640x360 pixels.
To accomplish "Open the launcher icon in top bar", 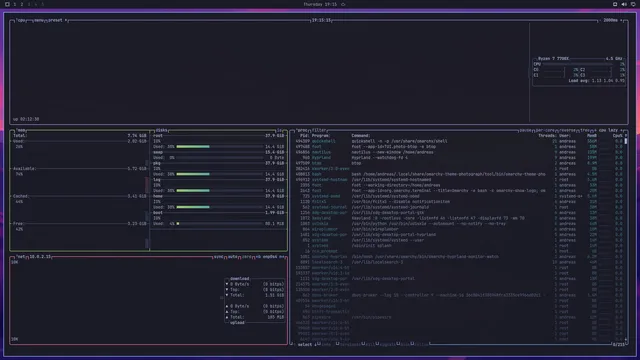I will [x=7, y=4].
